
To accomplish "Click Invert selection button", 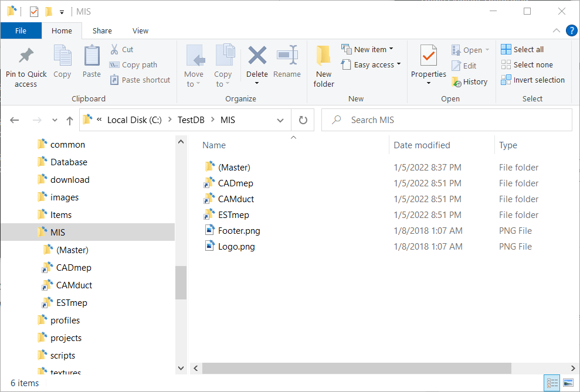I will [x=532, y=80].
